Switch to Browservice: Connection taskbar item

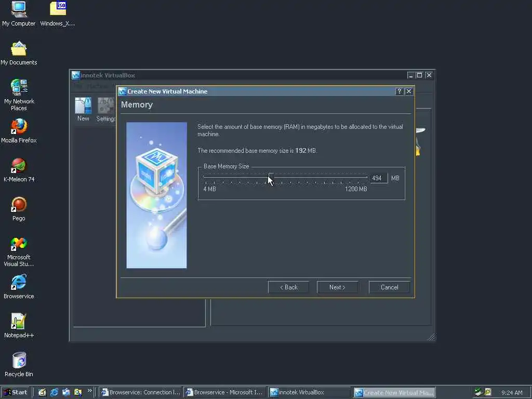[140, 392]
